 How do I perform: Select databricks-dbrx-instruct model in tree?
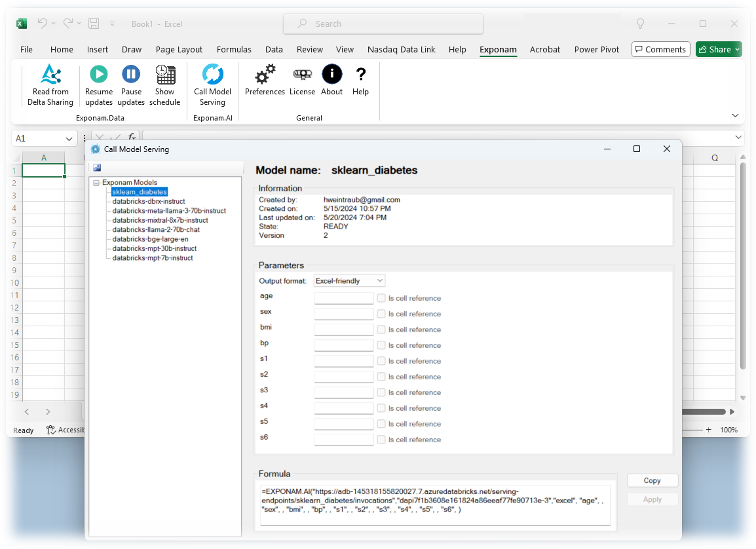click(x=148, y=201)
